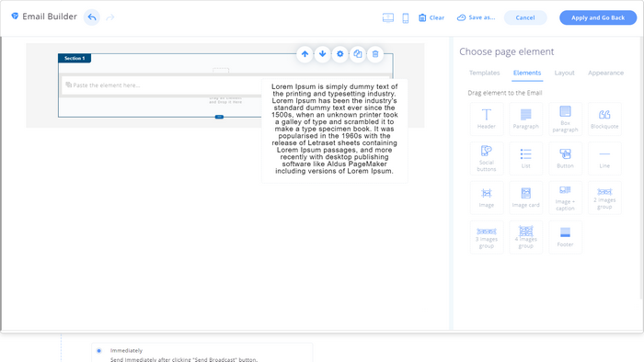
Task: Open the Save as option
Action: click(476, 17)
